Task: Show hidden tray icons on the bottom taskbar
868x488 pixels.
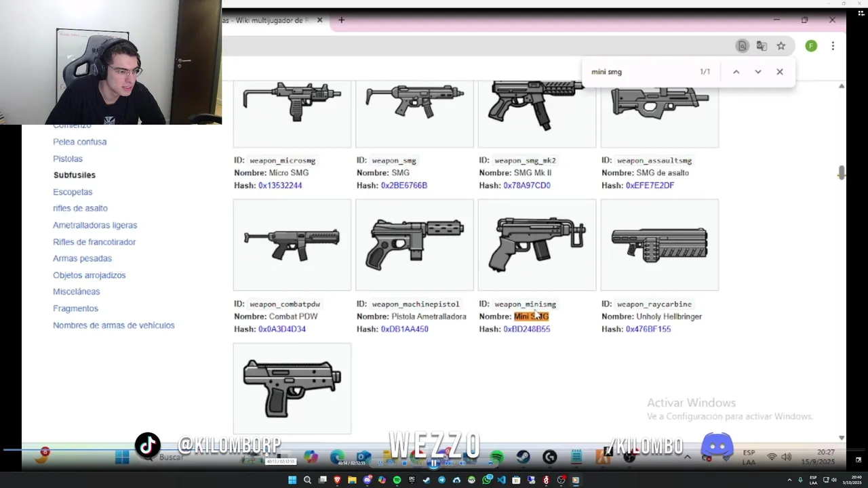Action: coord(789,480)
